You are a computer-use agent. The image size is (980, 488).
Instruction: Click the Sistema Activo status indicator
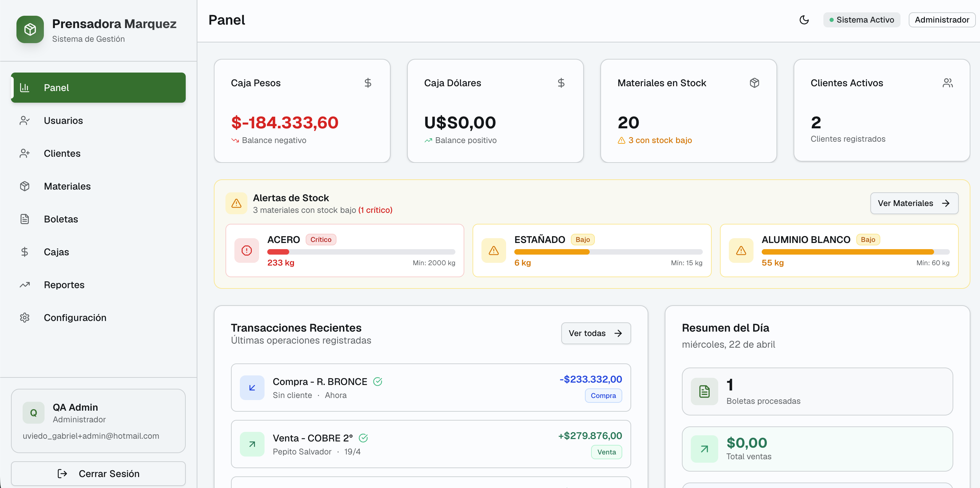pos(862,20)
